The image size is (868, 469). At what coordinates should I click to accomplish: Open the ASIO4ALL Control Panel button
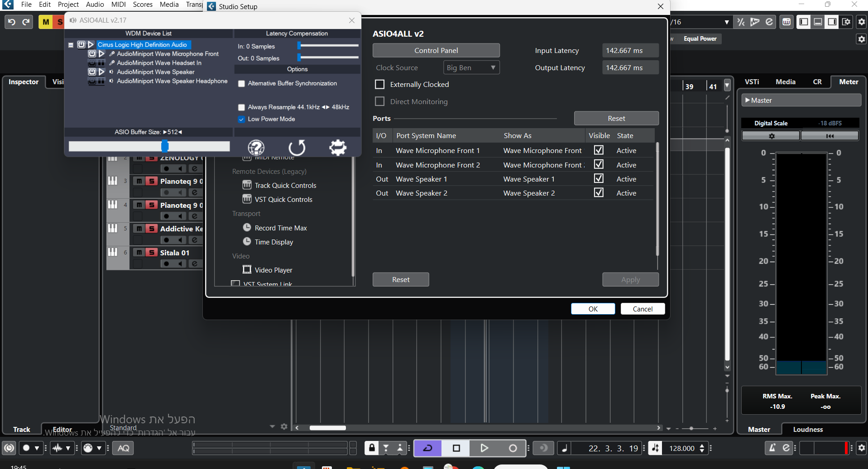(436, 50)
